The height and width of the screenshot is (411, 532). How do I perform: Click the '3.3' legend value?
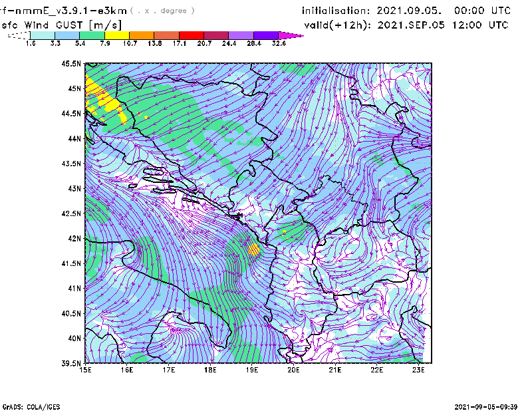[55, 43]
